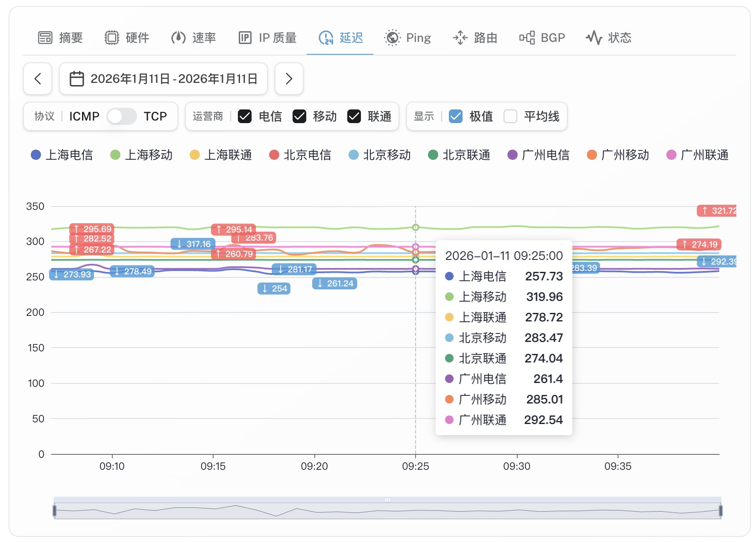Click the 09:15 tick label on time axis
Viewport: 756px width, 542px height.
(x=213, y=466)
